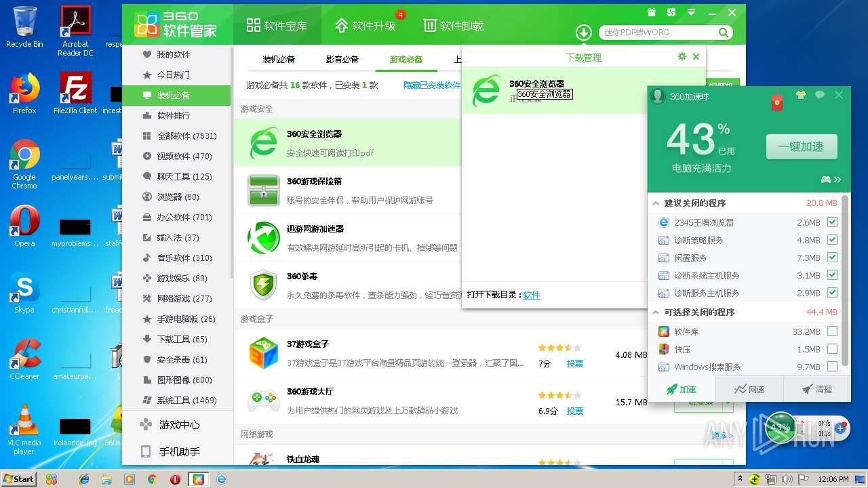Open the 软件升级 tab
Screen dimensions: 868x488
pyautogui.click(x=366, y=26)
